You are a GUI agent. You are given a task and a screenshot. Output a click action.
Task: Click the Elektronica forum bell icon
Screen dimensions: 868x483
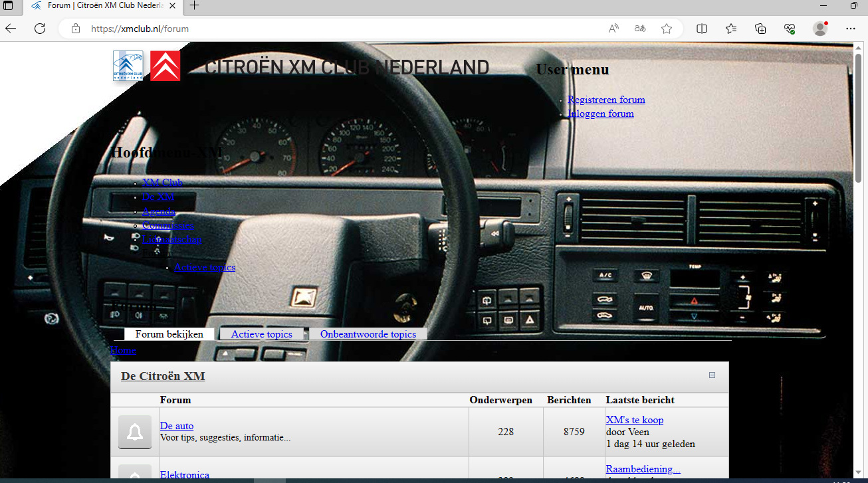135,473
